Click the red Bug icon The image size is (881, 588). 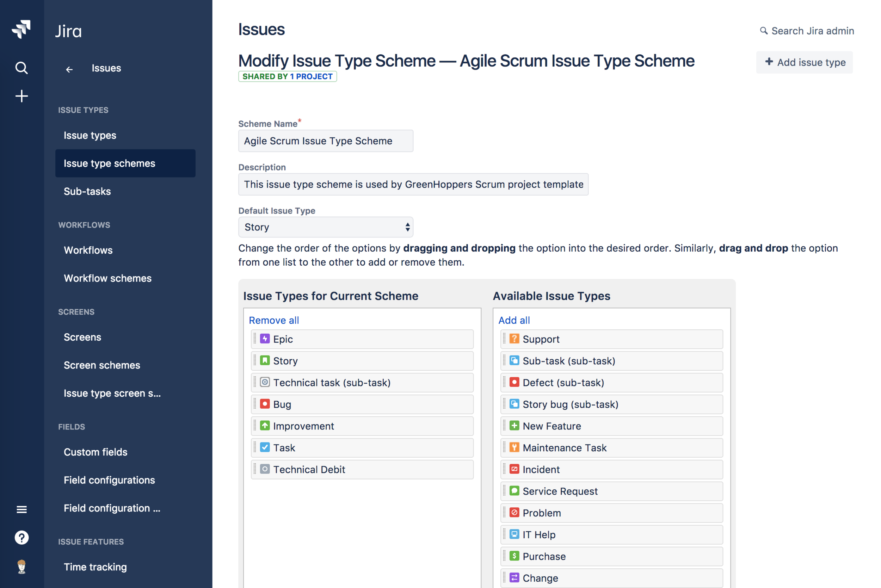(265, 404)
